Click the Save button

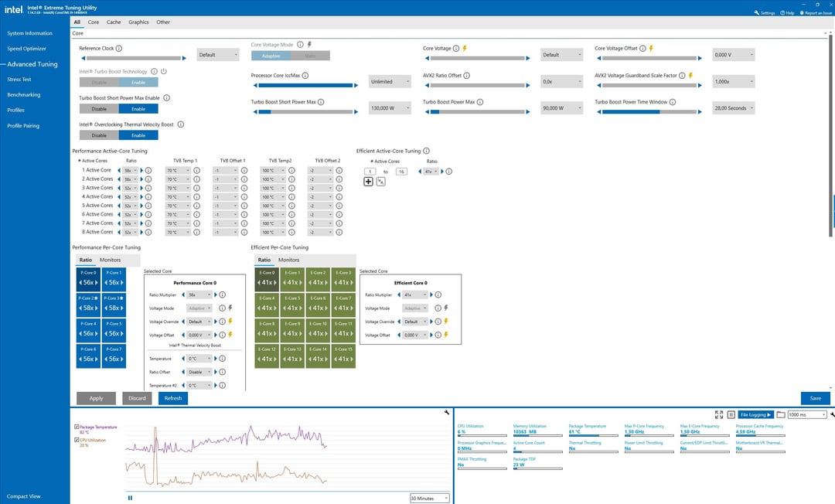coord(815,398)
